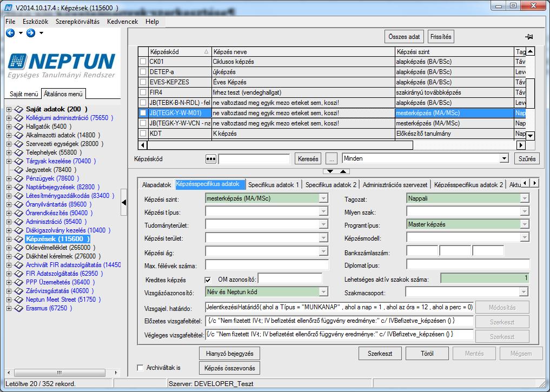
Task: Open the Programtípus dropdown
Action: click(525, 224)
